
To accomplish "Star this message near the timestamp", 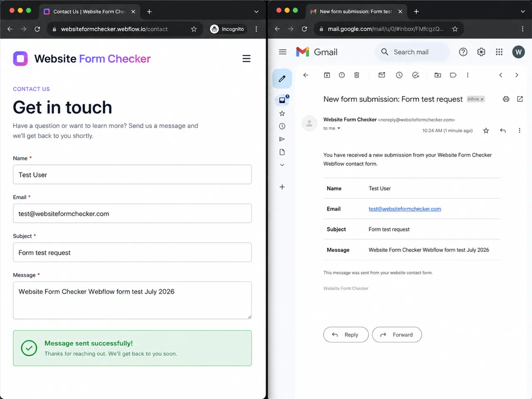I will [x=486, y=131].
